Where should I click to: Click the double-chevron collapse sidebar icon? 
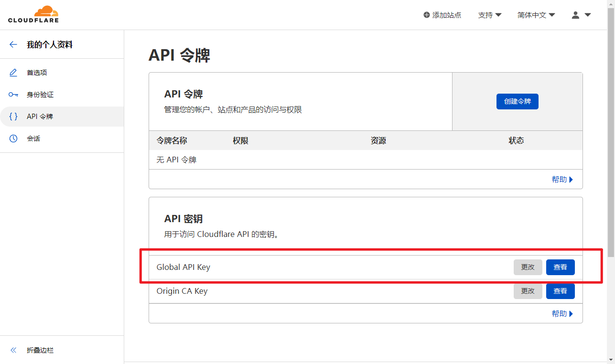click(13, 350)
